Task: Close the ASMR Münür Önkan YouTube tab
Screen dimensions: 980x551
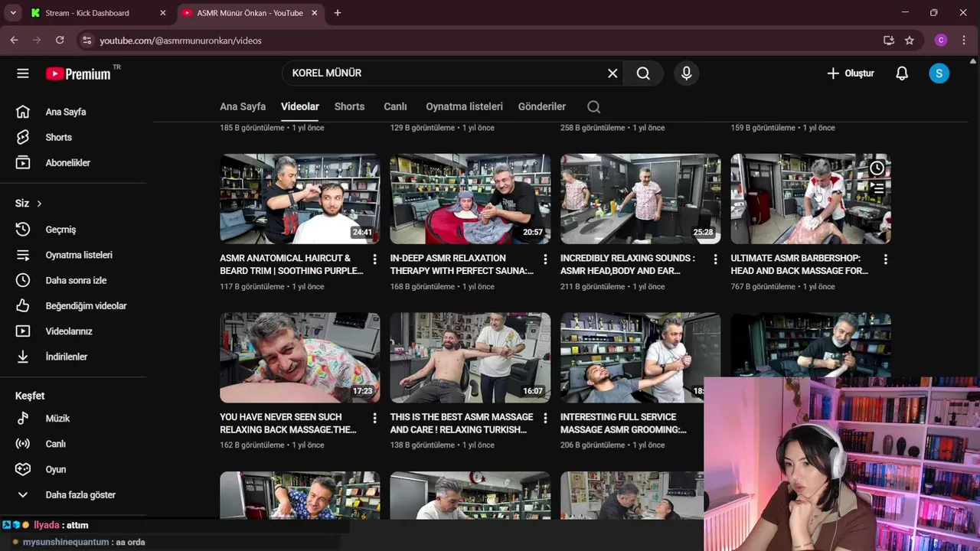Action: click(x=315, y=13)
